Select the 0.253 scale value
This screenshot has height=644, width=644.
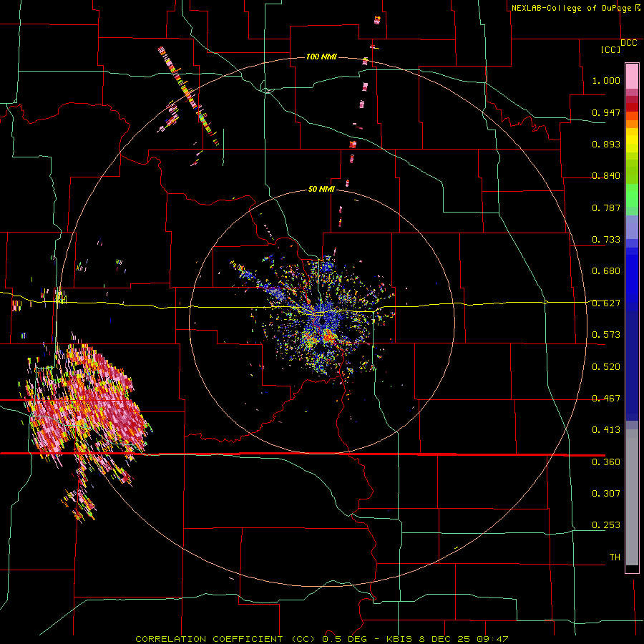(x=606, y=525)
